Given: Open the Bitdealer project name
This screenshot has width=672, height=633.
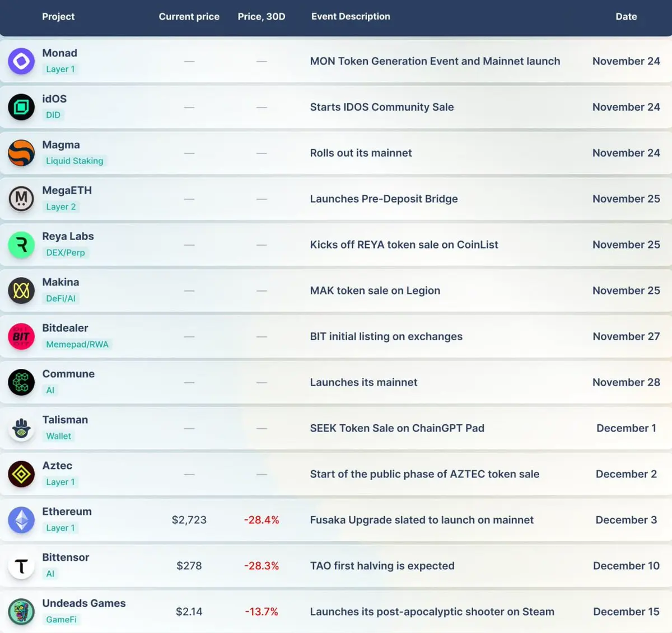Looking at the screenshot, I should (66, 328).
